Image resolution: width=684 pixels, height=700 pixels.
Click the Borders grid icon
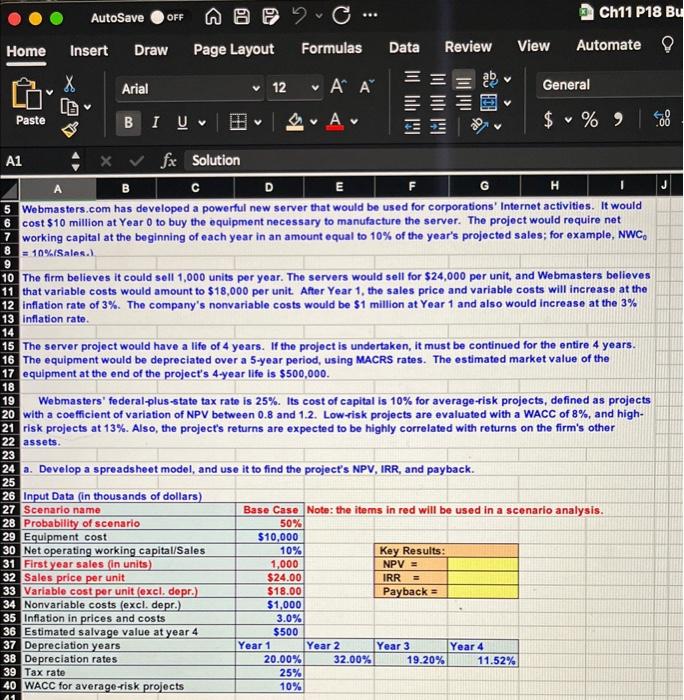pos(238,121)
